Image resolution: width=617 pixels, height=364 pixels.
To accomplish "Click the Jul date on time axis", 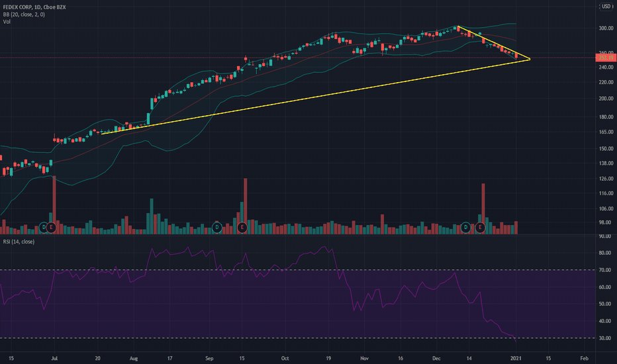I will click(x=54, y=359).
